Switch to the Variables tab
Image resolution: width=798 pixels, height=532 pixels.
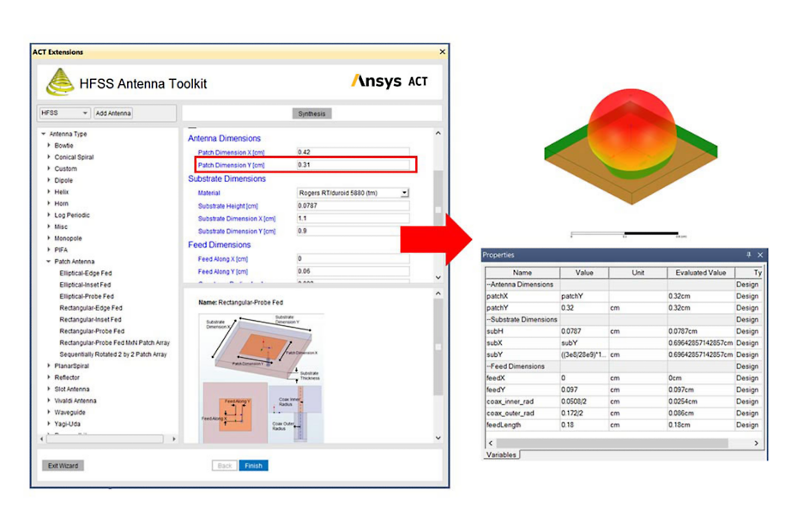click(x=501, y=455)
